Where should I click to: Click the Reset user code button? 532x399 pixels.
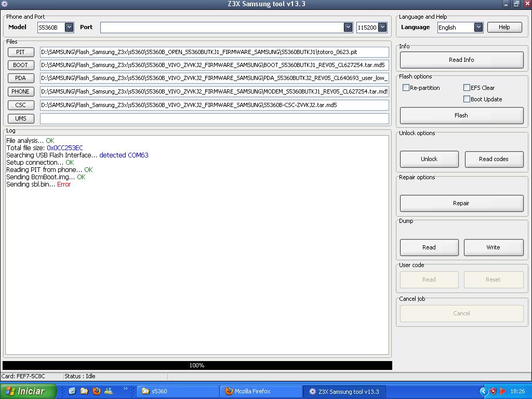(494, 280)
